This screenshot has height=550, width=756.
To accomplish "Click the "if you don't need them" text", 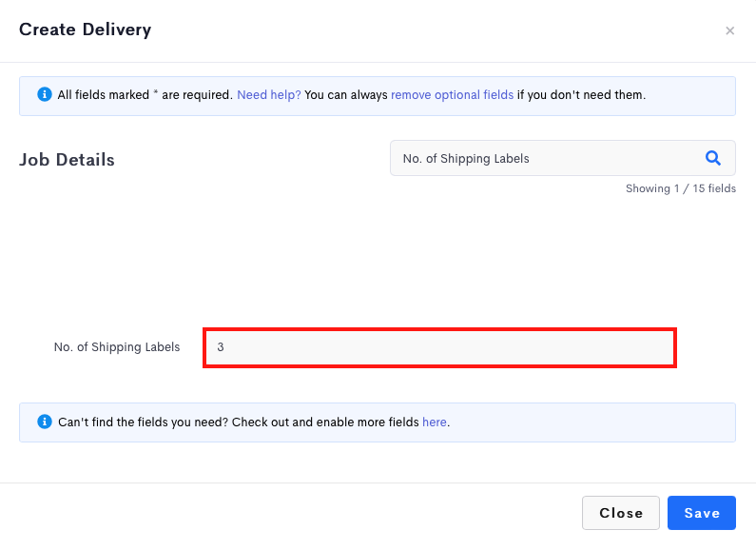I will pyautogui.click(x=581, y=94).
